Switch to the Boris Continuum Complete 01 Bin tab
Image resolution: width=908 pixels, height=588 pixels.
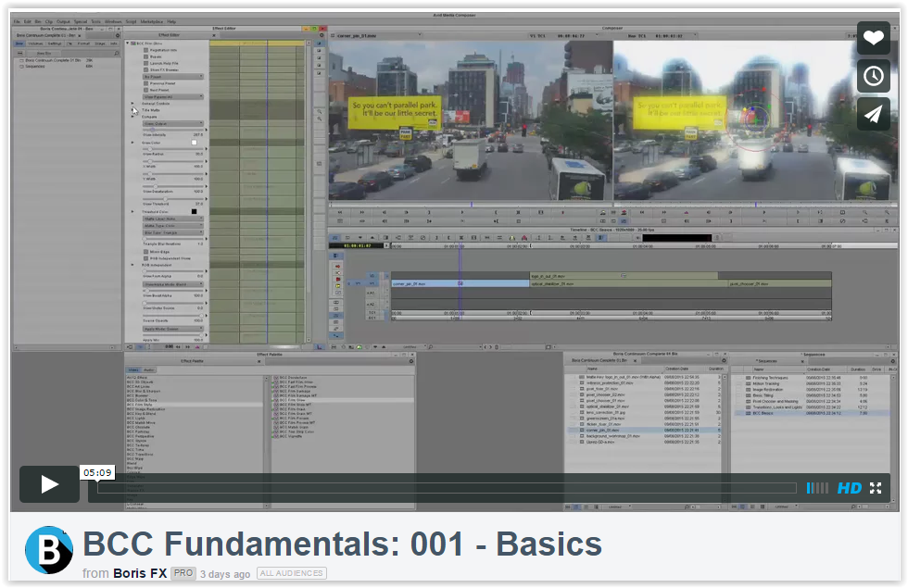pos(601,359)
